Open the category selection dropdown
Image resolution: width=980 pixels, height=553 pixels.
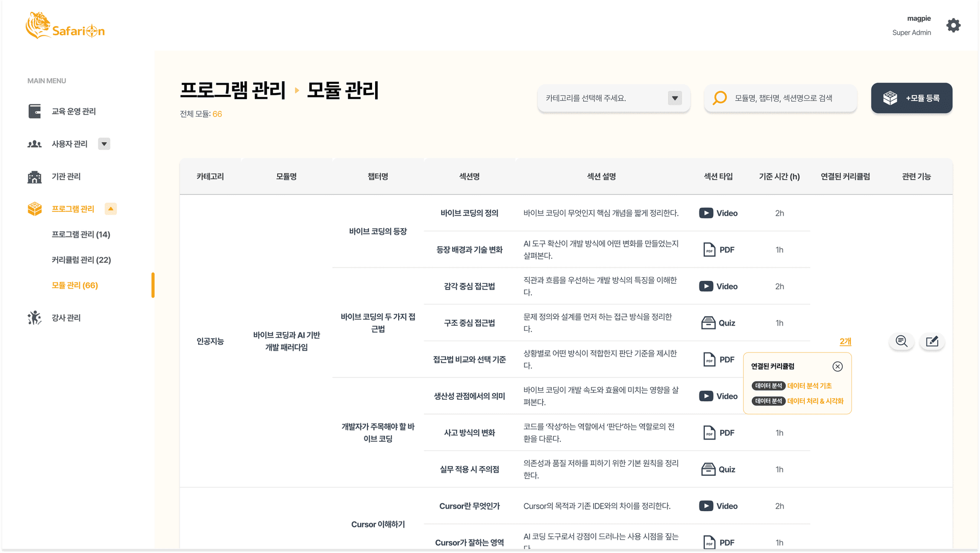(x=675, y=98)
